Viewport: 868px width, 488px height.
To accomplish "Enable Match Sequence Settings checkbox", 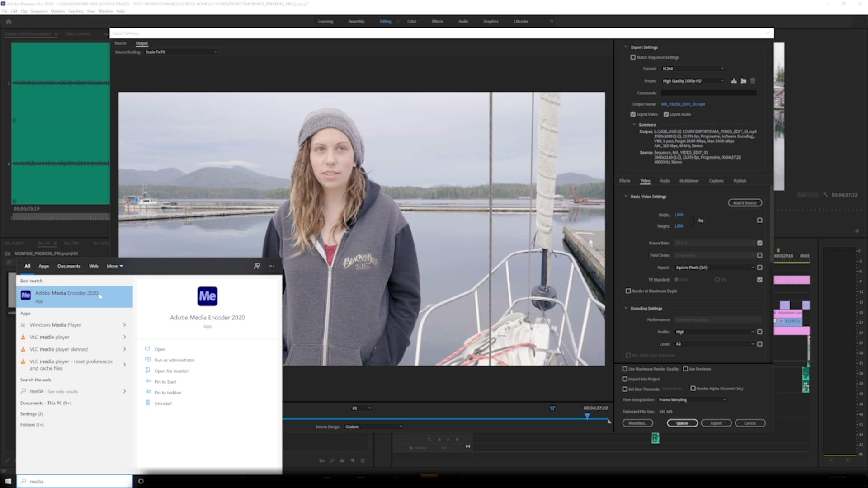I will [x=633, y=57].
